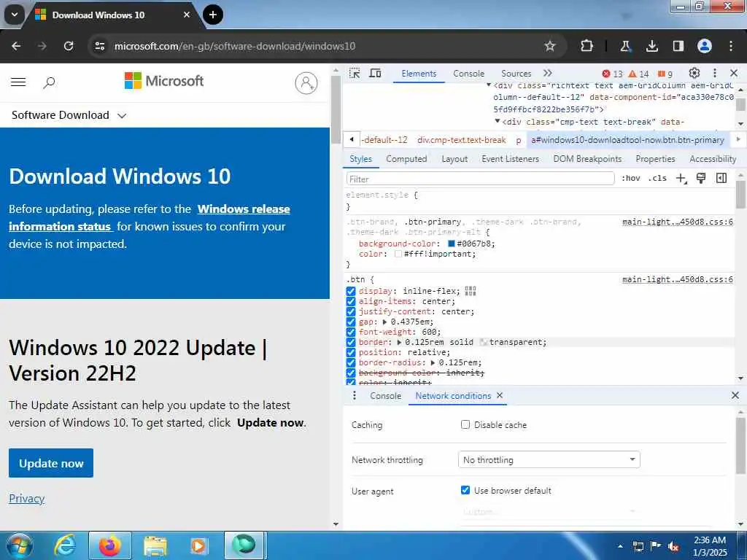This screenshot has height=560, width=747.
Task: Select the DOM Breakpoints tab
Action: [587, 159]
